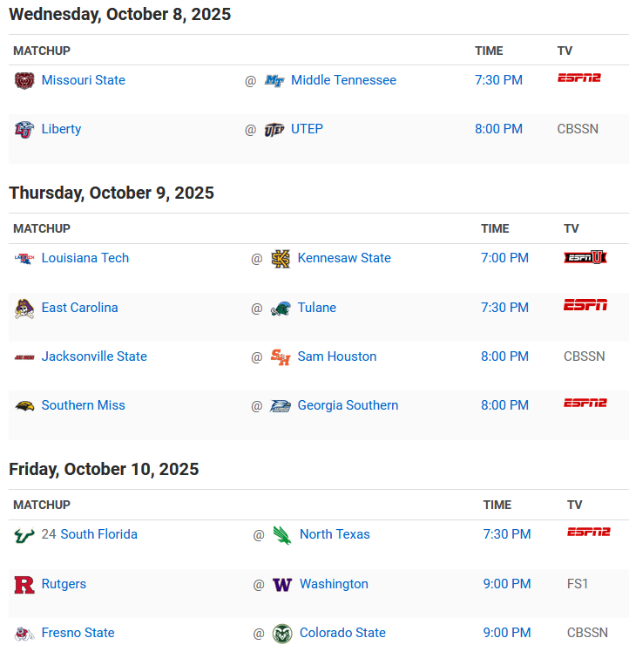This screenshot has width=629, height=672.
Task: Click the Liberty Flames team logo
Action: tap(24, 129)
